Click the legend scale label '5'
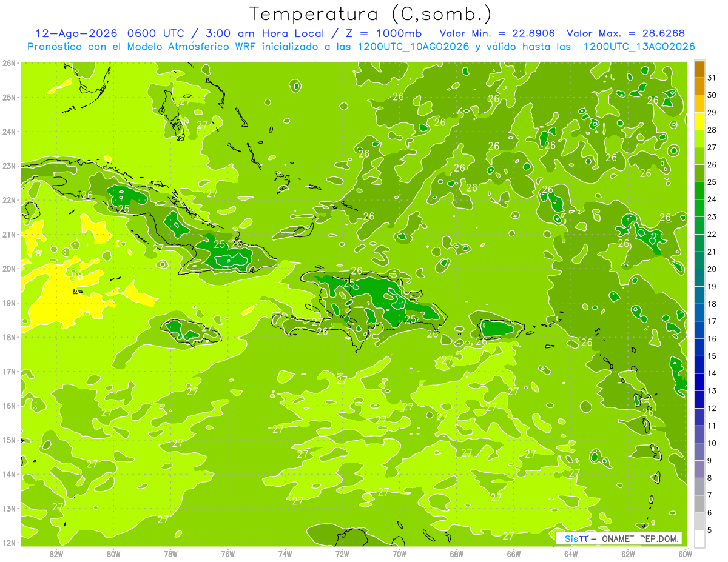 tap(710, 530)
